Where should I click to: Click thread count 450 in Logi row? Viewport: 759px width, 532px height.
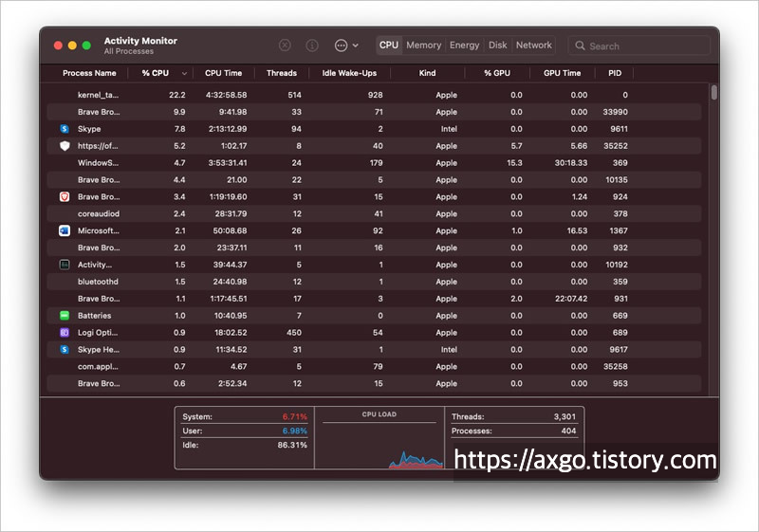[x=294, y=332]
